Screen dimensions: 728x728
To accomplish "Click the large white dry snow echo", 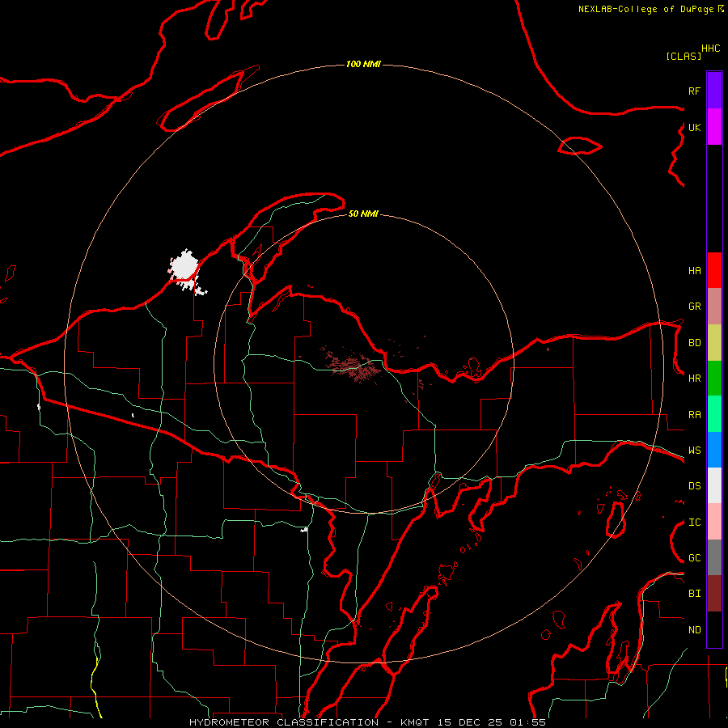I will (184, 268).
